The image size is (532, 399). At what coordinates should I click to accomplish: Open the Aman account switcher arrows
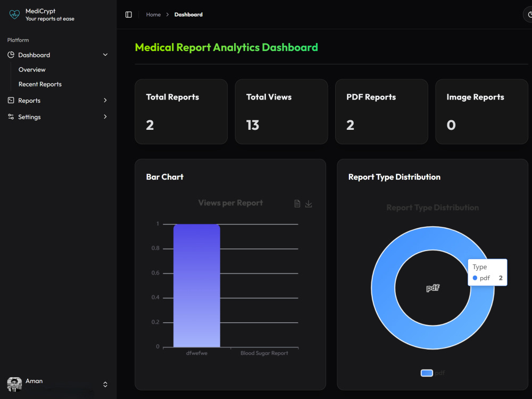[105, 385]
